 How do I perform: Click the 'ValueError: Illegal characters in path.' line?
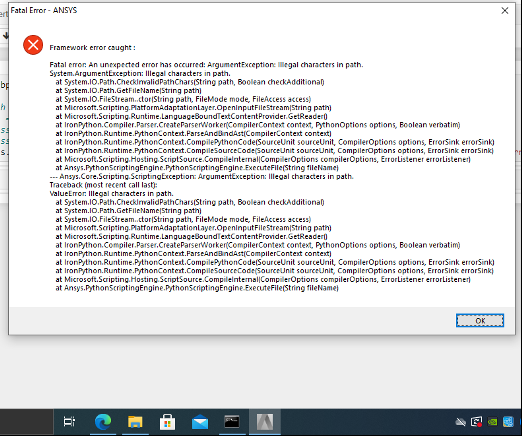[111, 194]
